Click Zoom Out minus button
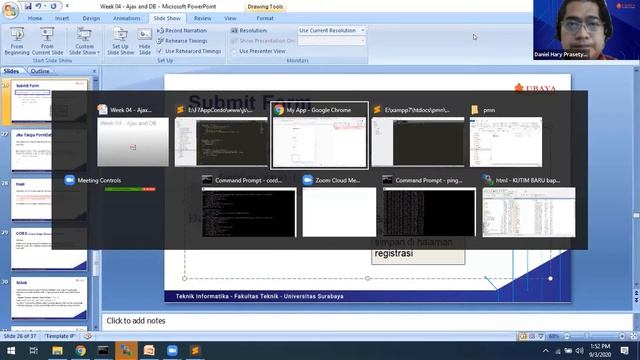 [567, 336]
